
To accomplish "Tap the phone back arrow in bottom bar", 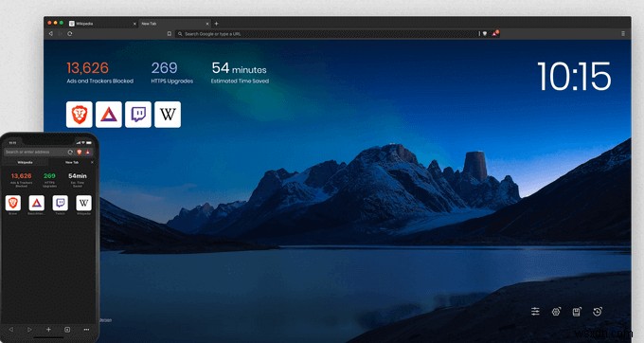I will (11, 330).
